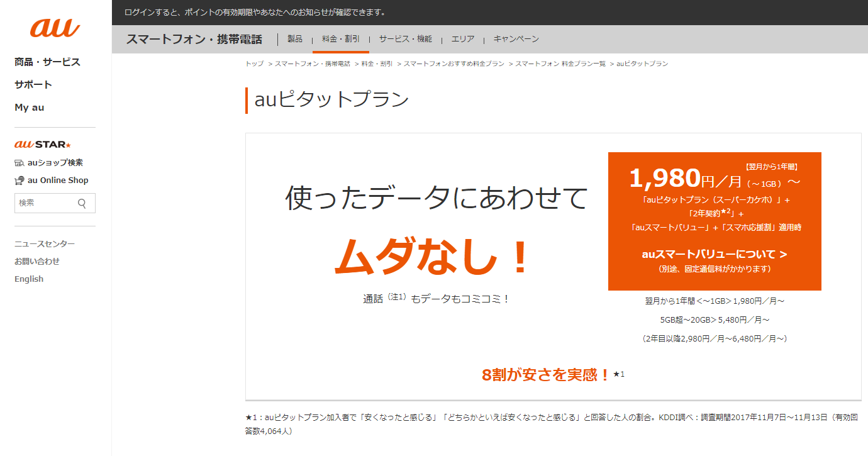Open 商品・サービス in sidebar
Screen dimensions: 868x456
point(48,62)
